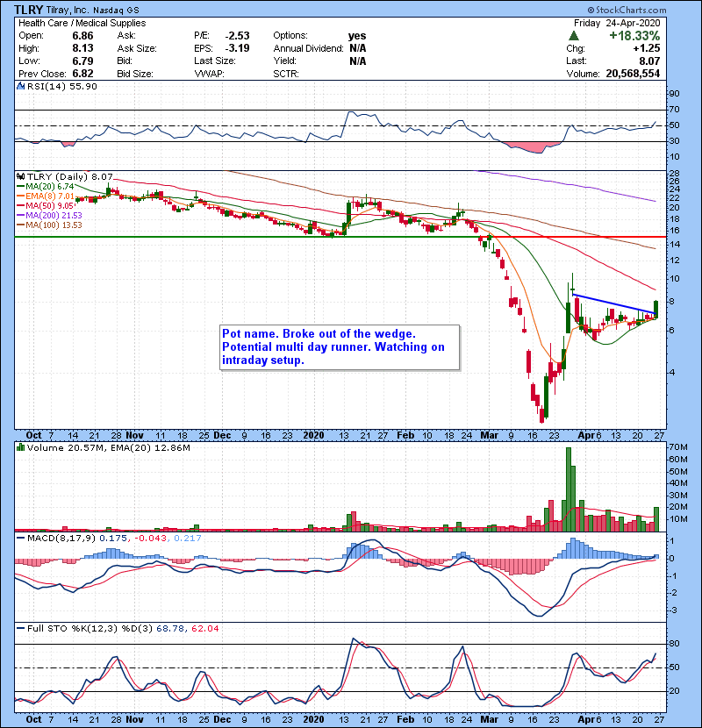Click the volume bars icon beside Volume label

click(x=20, y=447)
